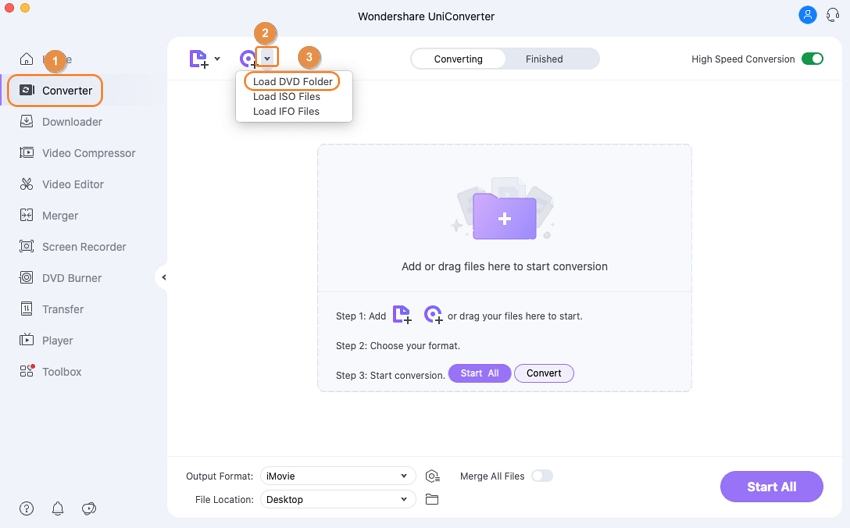
Task: Click the Load DVD disc icon in toolbar
Action: pyautogui.click(x=248, y=59)
